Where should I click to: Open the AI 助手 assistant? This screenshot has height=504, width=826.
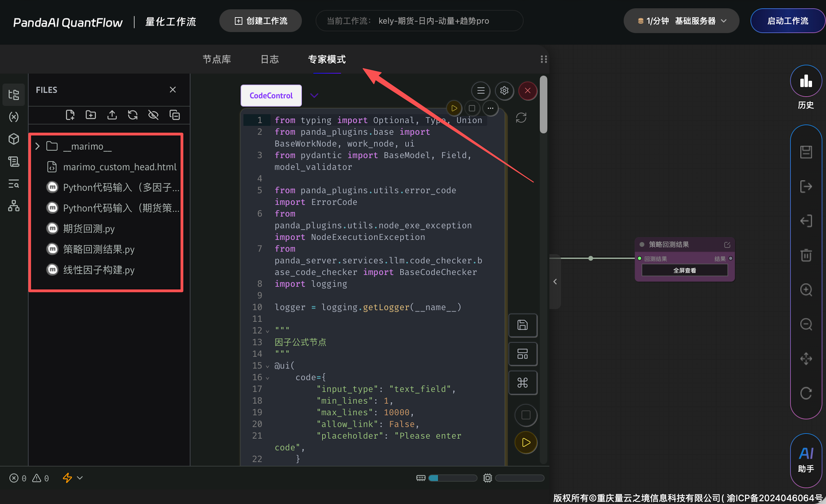point(806,461)
